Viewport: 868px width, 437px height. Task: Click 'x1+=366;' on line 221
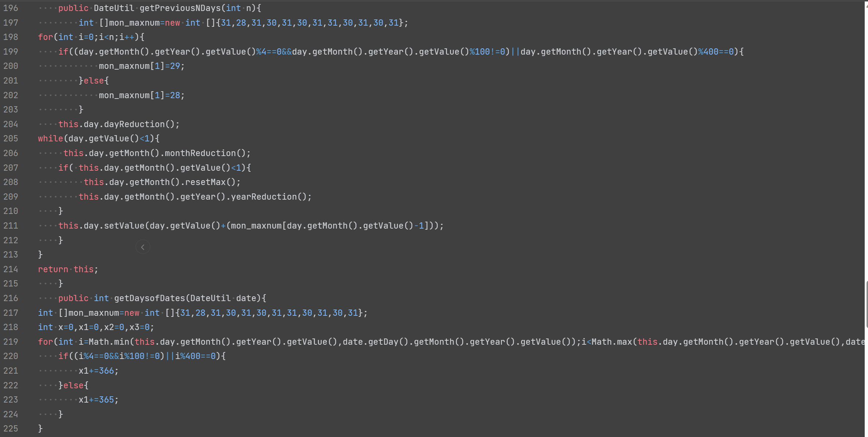[x=99, y=371]
